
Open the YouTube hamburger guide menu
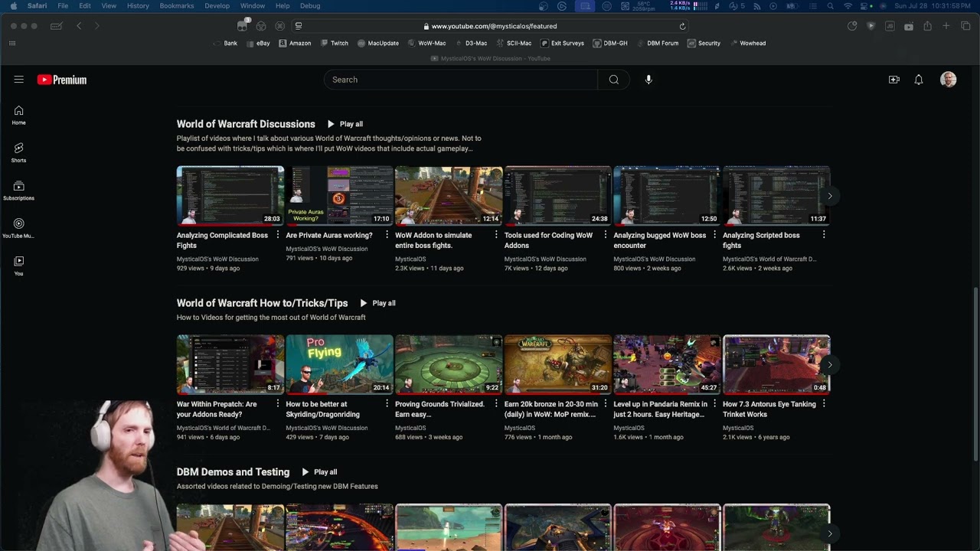point(18,80)
